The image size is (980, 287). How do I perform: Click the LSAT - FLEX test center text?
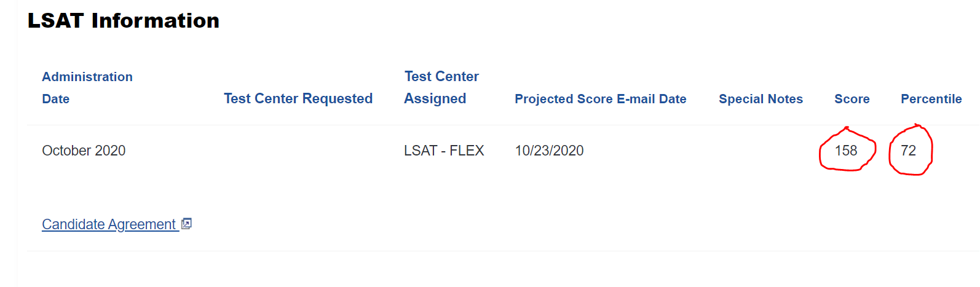[444, 151]
